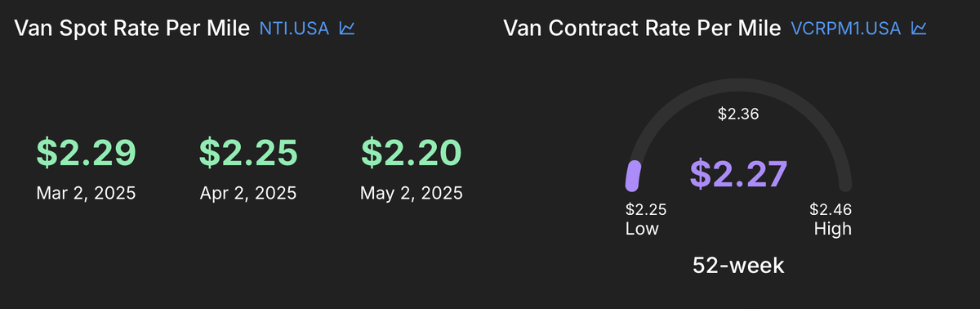Screen dimensions: 980x309
Task: Follow the VCRPM1.USA ticker link
Action: coord(846,29)
